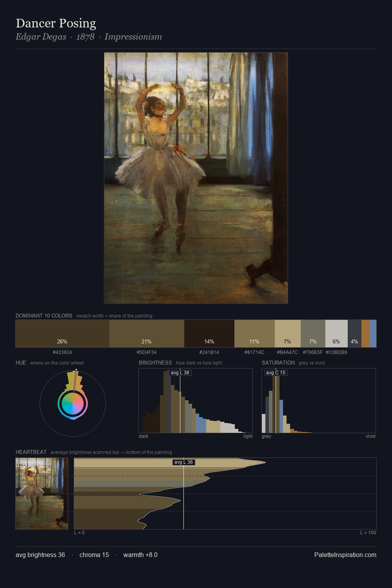
Task: Click the chroma 15 footer stat
Action: point(94,555)
